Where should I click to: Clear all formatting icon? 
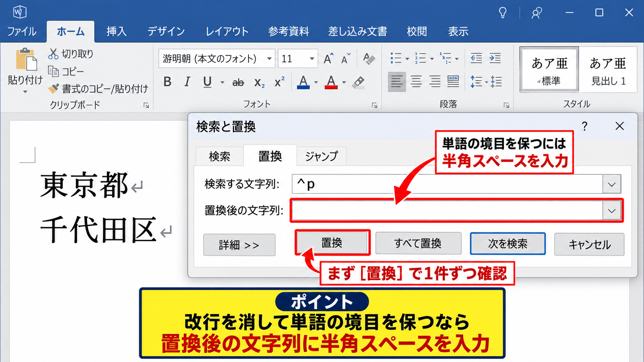[x=369, y=58]
